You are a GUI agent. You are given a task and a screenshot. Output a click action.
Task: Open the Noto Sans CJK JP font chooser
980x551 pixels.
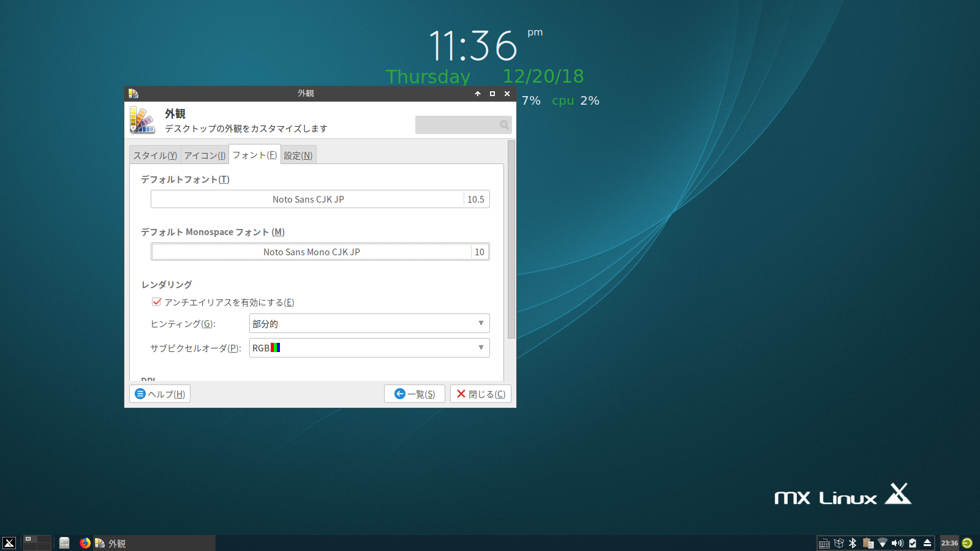pyautogui.click(x=320, y=199)
